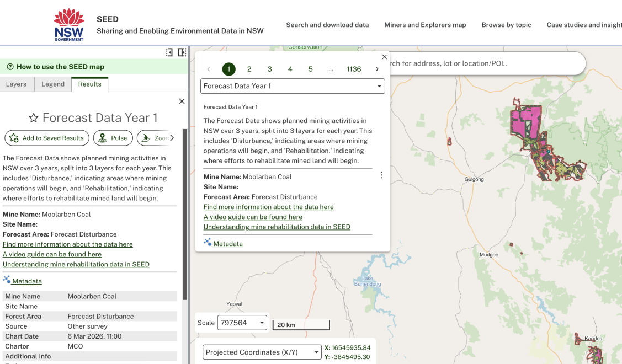
Task: Go to result page 5
Action: tap(311, 69)
